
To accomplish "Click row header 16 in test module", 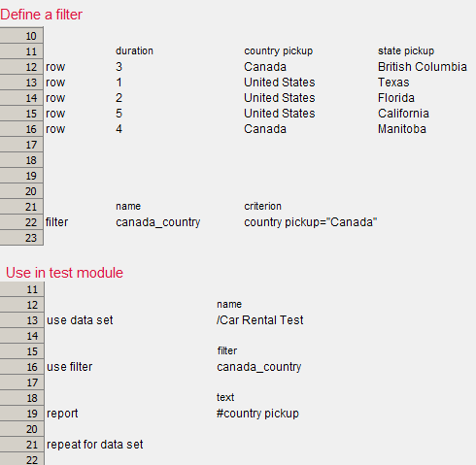I will click(x=22, y=367).
